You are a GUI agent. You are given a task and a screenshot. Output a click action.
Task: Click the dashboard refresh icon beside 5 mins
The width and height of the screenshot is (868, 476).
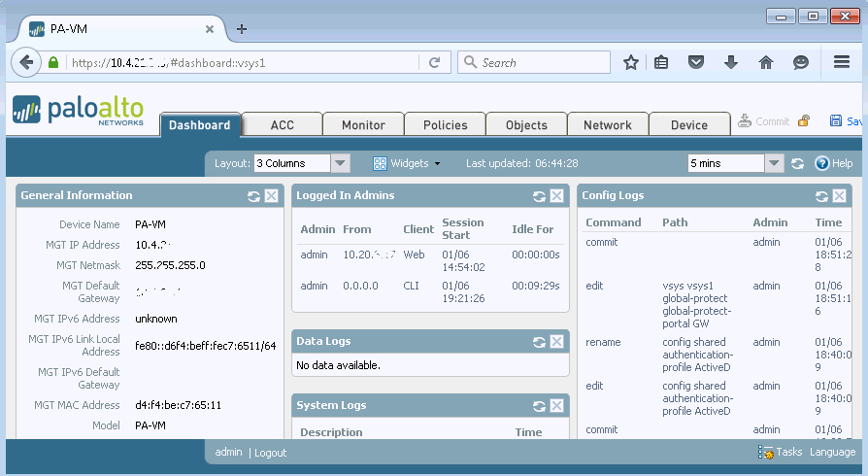[797, 164]
